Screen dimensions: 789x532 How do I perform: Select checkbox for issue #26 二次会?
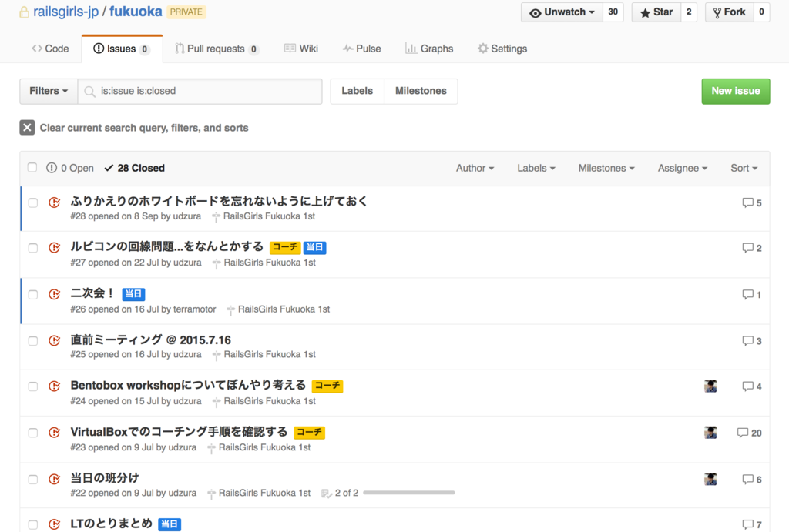pos(32,294)
